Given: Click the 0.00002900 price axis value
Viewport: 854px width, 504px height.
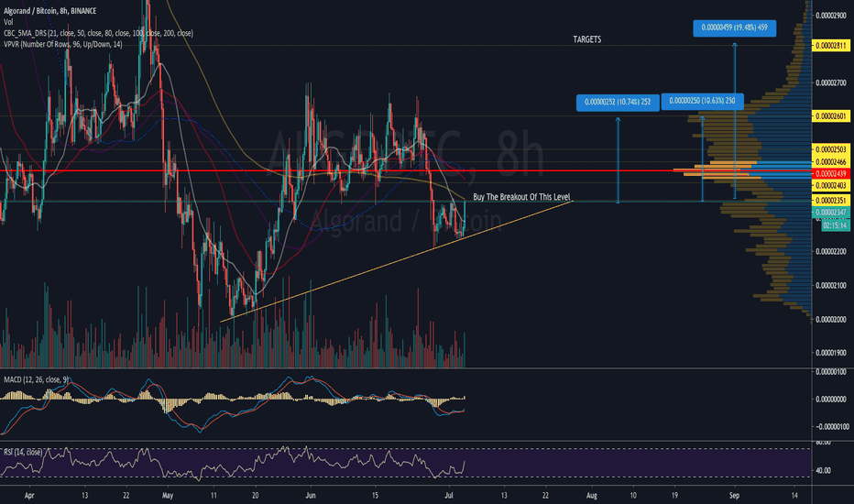Looking at the screenshot, I should pos(831,16).
